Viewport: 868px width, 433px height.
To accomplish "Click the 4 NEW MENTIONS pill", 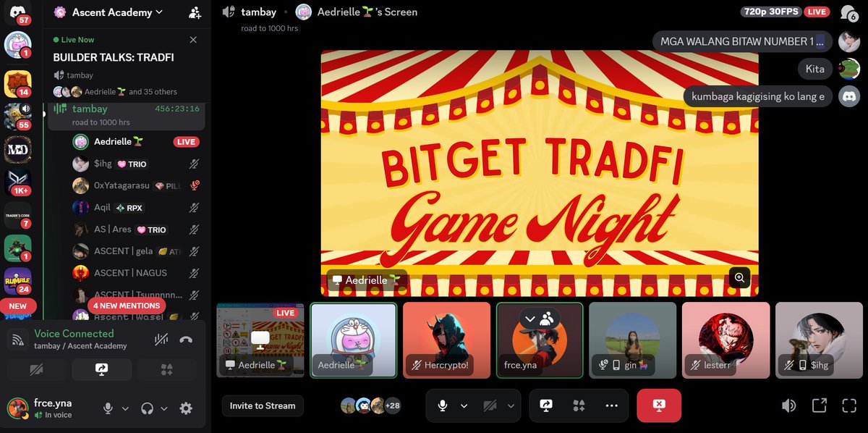I will pyautogui.click(x=126, y=306).
